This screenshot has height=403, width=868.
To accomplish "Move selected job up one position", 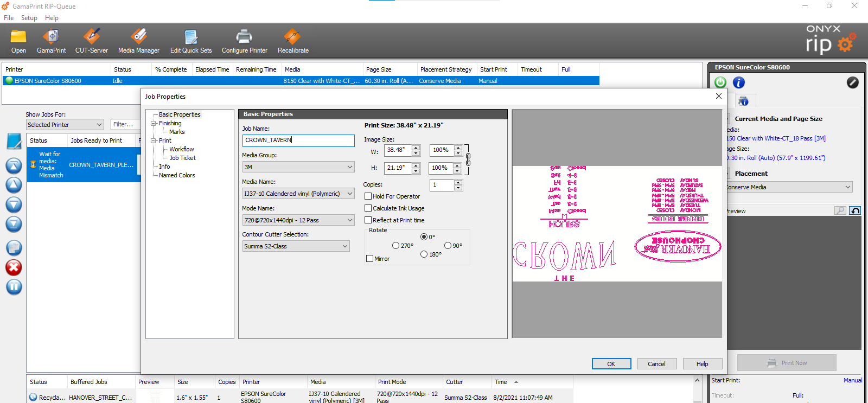I will [14, 185].
